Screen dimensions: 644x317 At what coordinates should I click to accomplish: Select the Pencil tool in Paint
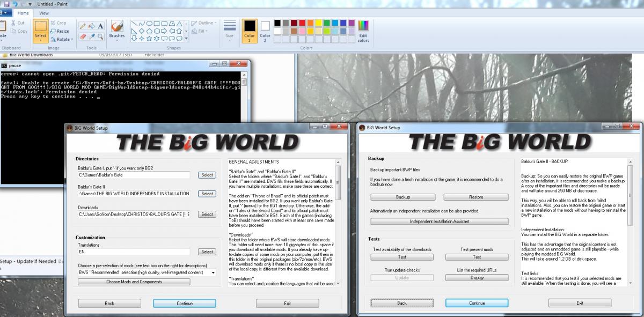click(x=83, y=26)
